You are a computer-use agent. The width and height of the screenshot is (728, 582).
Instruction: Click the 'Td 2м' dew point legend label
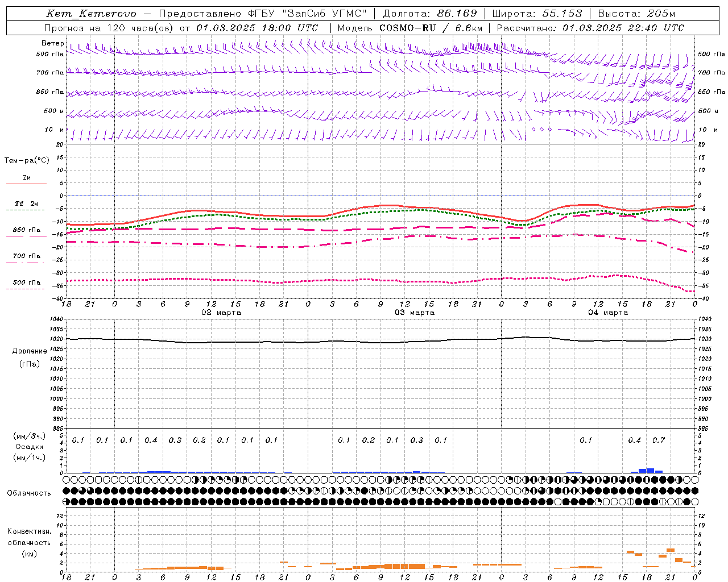[27, 203]
